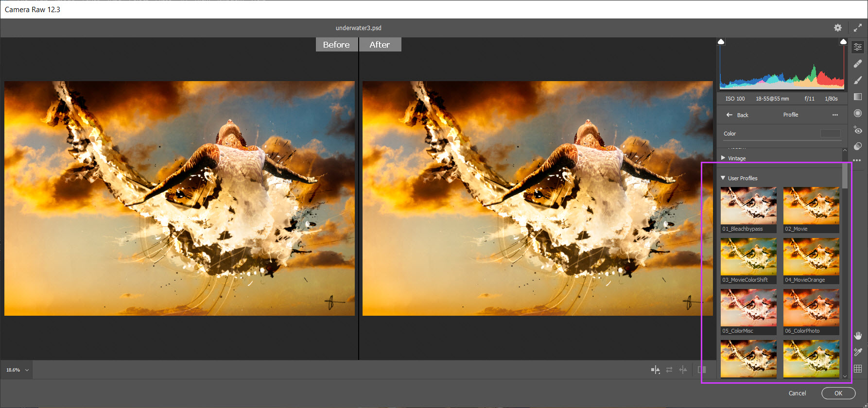The height and width of the screenshot is (408, 868).
Task: Select the Hand tool
Action: pyautogui.click(x=858, y=336)
